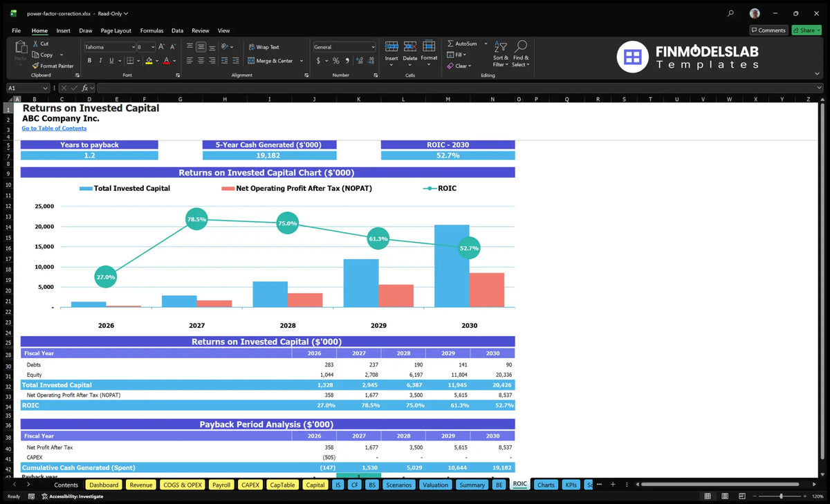The height and width of the screenshot is (504, 830).
Task: Center text horizontally
Action: tap(201, 61)
